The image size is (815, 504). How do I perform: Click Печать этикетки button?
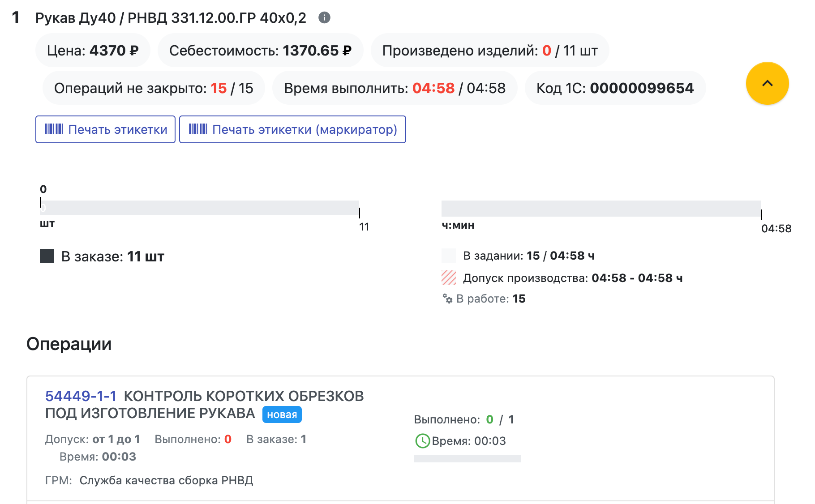[105, 129]
